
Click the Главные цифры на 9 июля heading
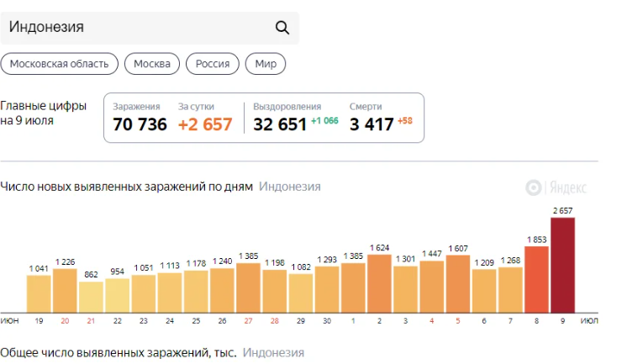point(43,113)
